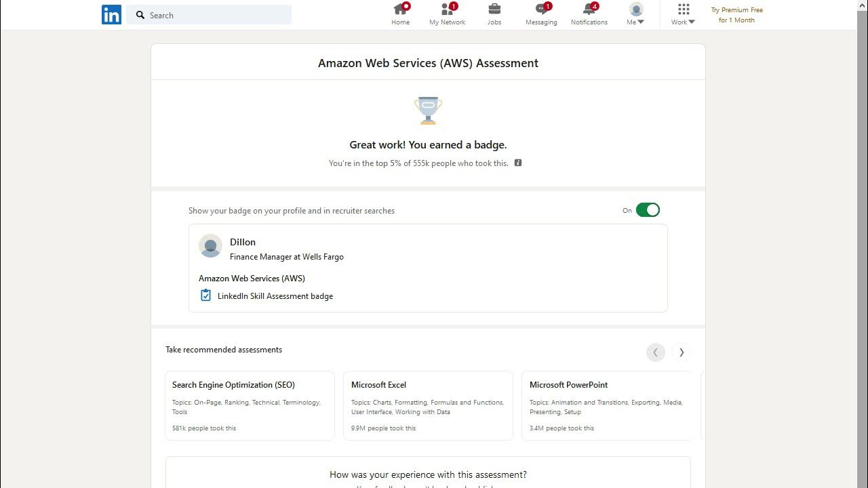868x488 pixels.
Task: Click the PowerPoint card topics text
Action: [606, 407]
